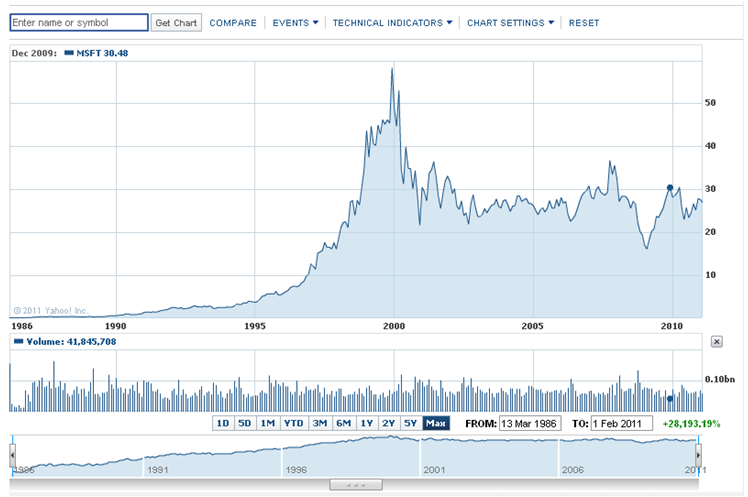
Task: Click the highlighted volume bar marker
Action: 670,398
